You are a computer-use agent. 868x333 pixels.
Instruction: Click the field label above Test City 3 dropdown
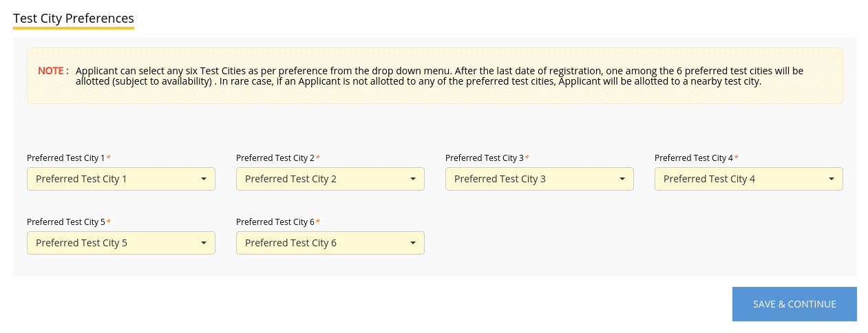(485, 158)
